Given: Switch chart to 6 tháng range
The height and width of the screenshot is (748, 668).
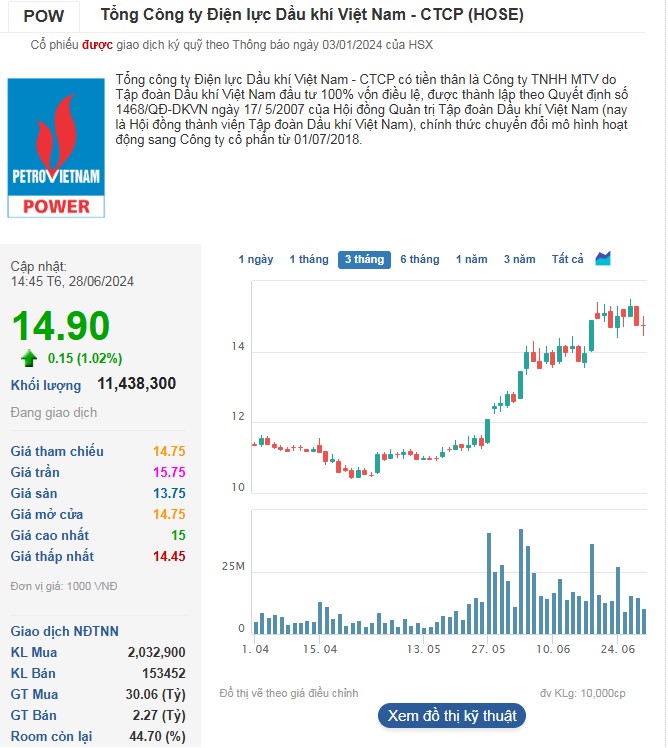Looking at the screenshot, I should [x=420, y=259].
